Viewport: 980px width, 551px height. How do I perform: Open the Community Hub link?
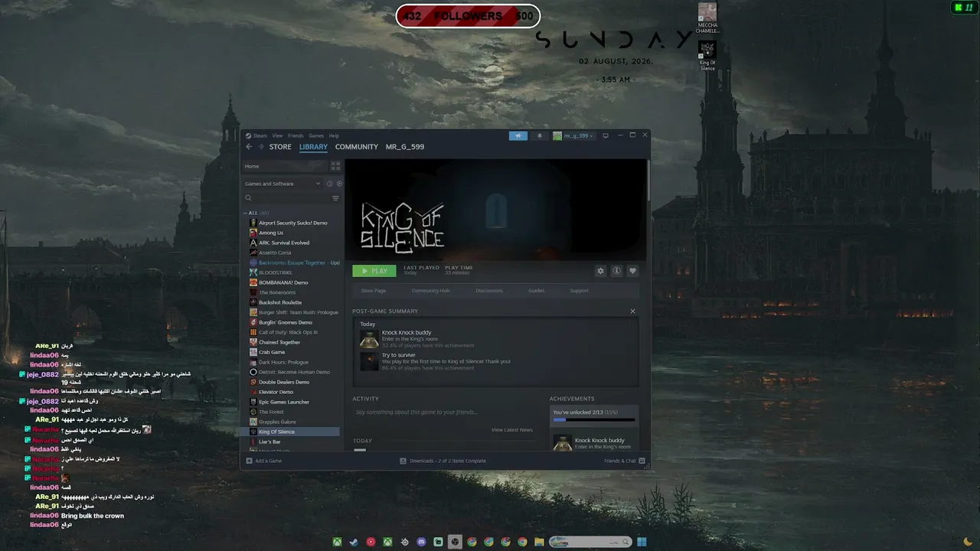point(431,291)
